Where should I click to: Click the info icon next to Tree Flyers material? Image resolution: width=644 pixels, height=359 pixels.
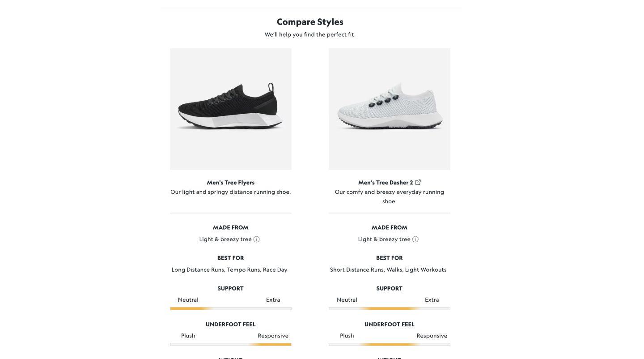(x=256, y=239)
